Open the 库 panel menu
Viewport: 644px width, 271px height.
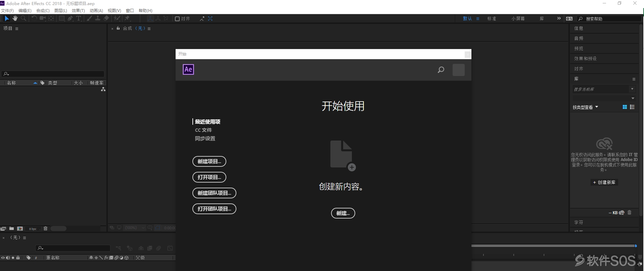click(x=634, y=79)
